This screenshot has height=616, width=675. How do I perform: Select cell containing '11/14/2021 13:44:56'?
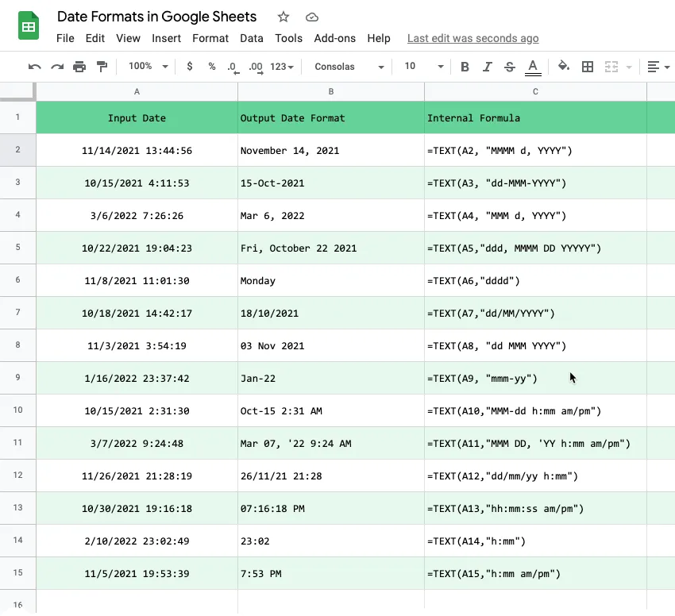click(x=137, y=150)
